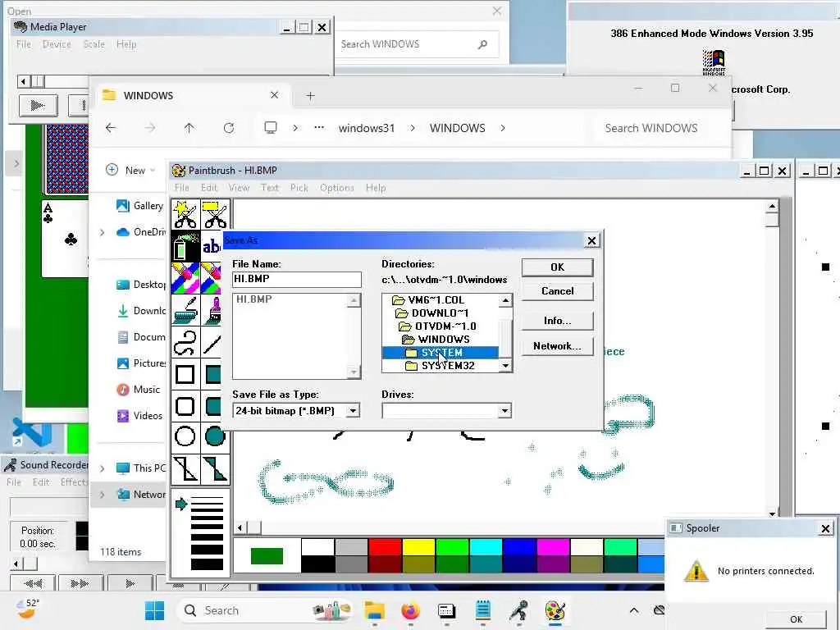
Task: Click the Network... button
Action: [558, 346]
